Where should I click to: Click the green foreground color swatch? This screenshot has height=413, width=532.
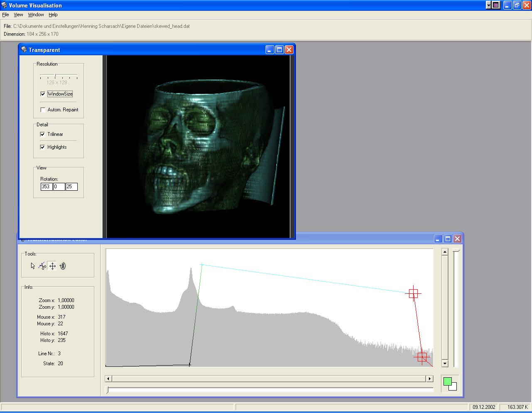coord(447,381)
